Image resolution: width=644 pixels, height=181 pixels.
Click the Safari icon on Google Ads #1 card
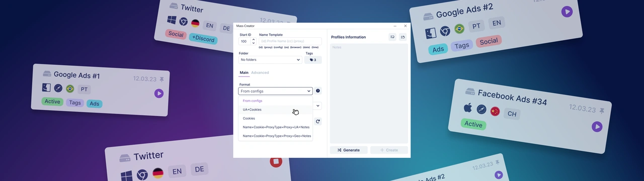(58, 88)
